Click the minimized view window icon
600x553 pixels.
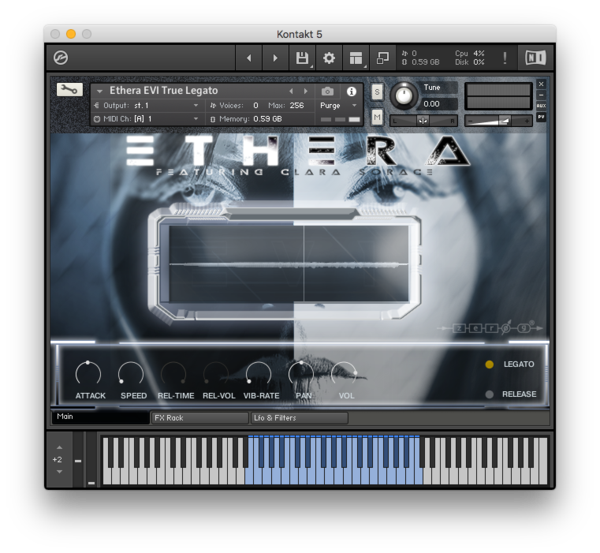click(x=383, y=58)
